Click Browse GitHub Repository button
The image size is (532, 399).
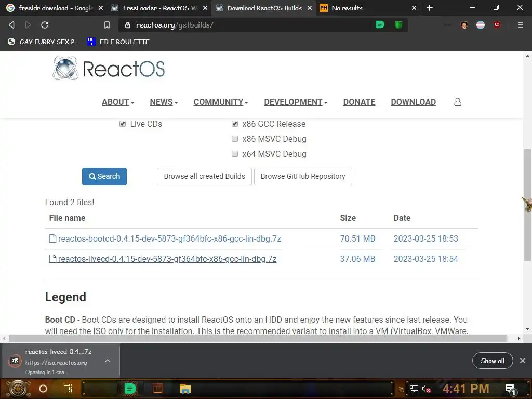coord(303,177)
